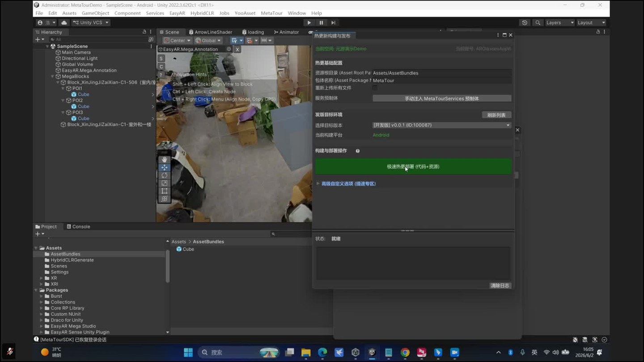644x362 pixels.
Task: Click the Hierarchy search-by-type icon
Action: click(x=151, y=39)
